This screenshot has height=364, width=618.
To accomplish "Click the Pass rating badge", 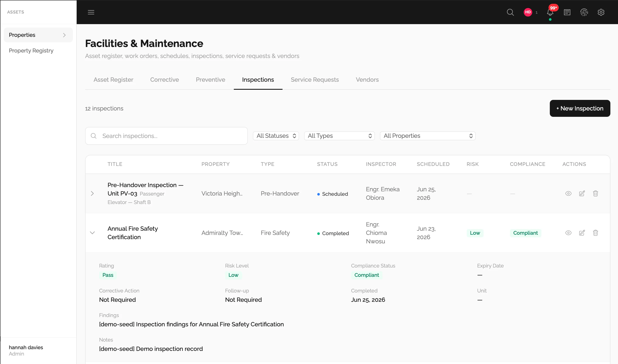I will pos(108,275).
